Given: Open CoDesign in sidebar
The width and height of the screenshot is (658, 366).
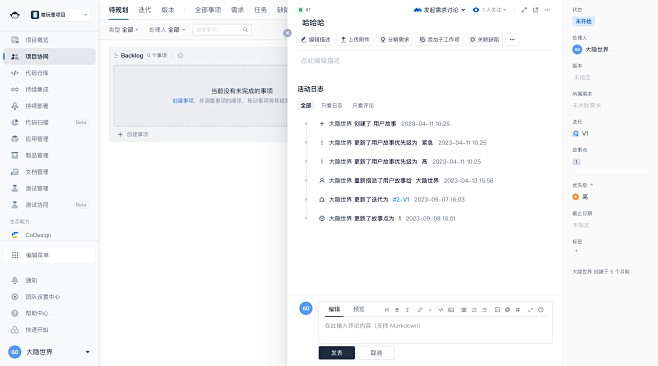Looking at the screenshot, I should (50, 235).
